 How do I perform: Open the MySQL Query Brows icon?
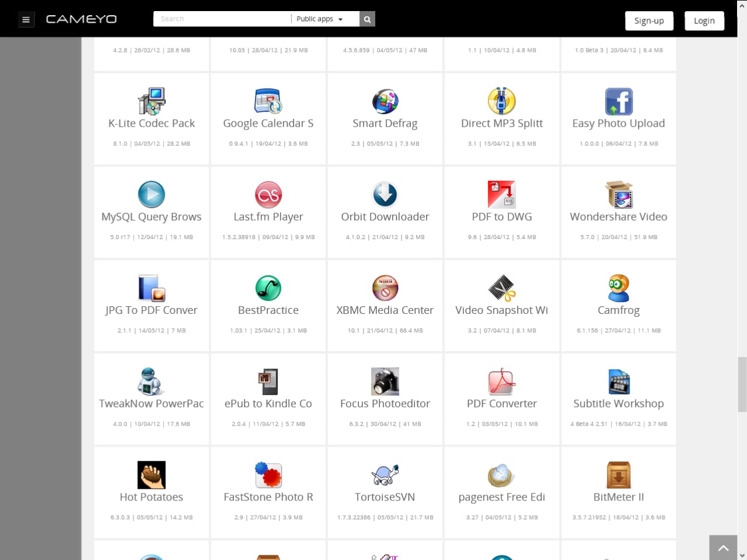coord(152,195)
